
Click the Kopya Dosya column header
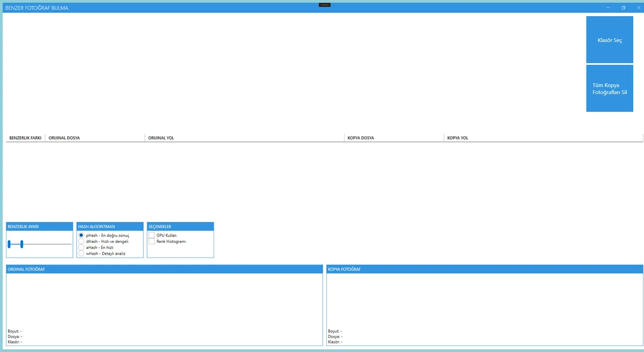[393, 138]
